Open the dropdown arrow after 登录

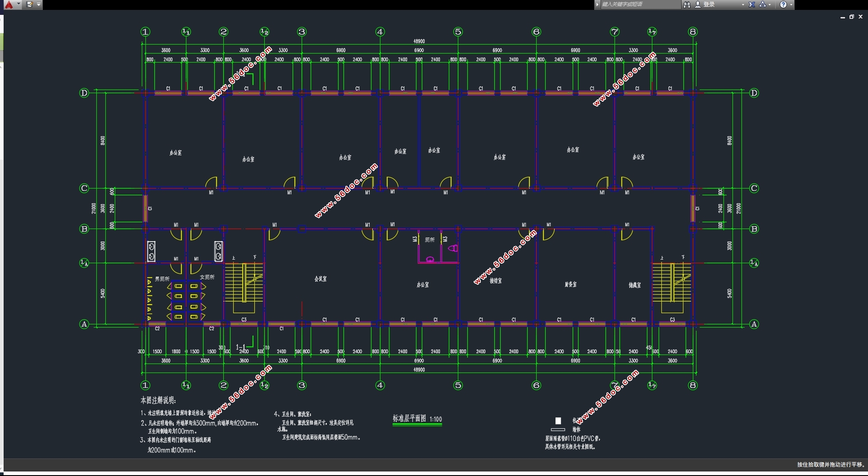743,4
